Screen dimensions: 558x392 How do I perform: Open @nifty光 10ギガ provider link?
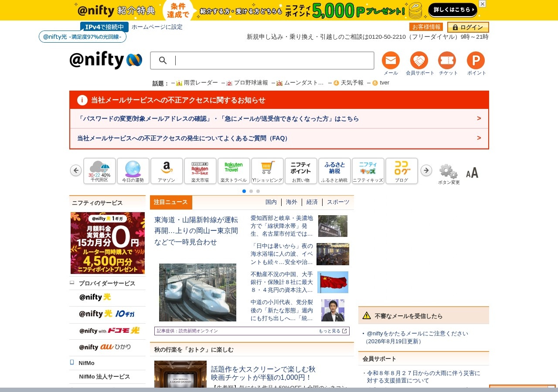(x=107, y=314)
